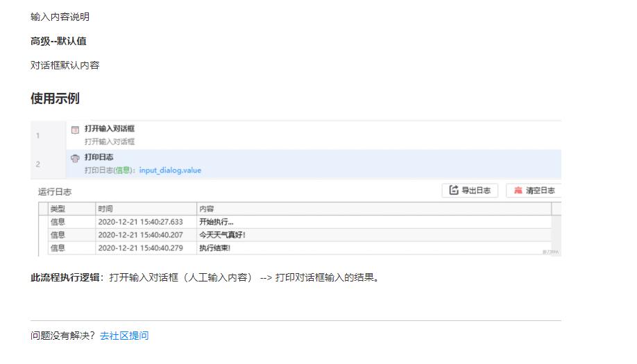Click the 使用示例 heading

55,98
